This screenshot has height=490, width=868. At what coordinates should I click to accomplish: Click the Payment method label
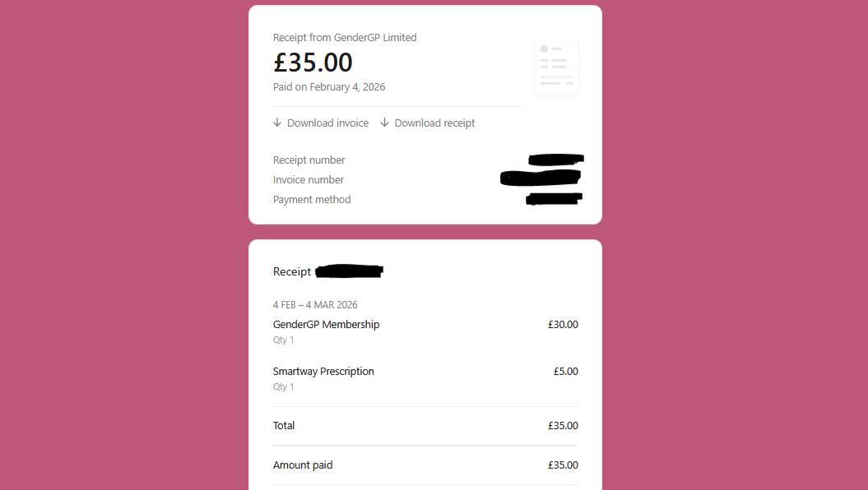pos(312,200)
